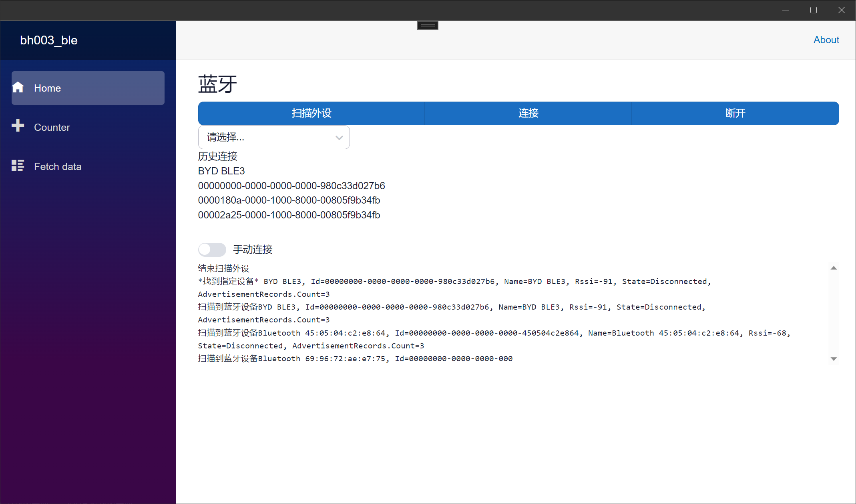856x504 pixels.
Task: Select the Home menu item
Action: [88, 88]
